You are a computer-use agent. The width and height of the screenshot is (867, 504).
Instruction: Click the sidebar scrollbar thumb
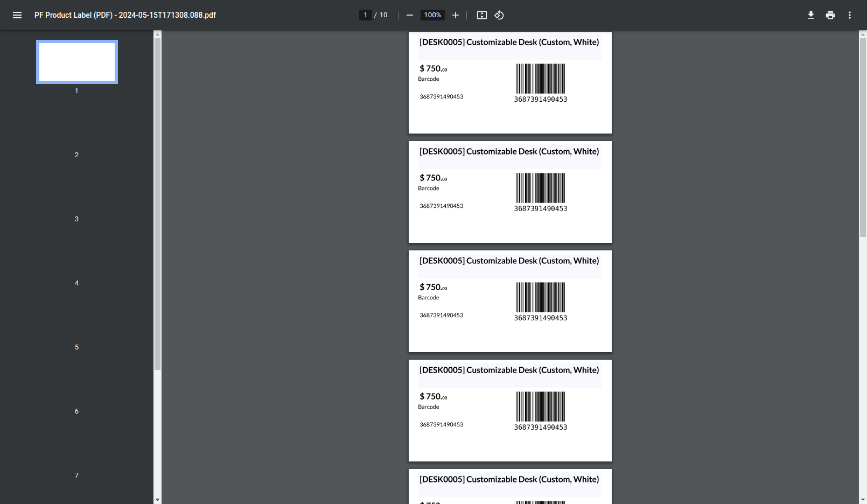tap(157, 199)
